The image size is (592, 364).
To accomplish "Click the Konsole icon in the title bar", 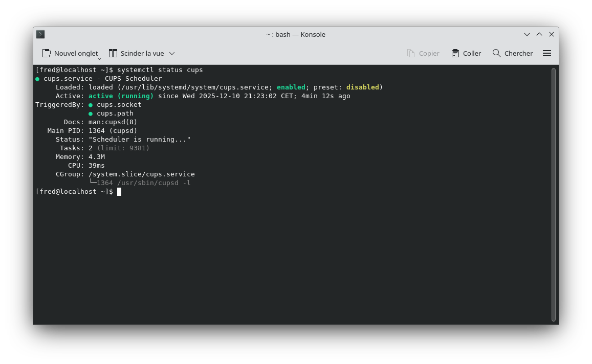I will (40, 34).
